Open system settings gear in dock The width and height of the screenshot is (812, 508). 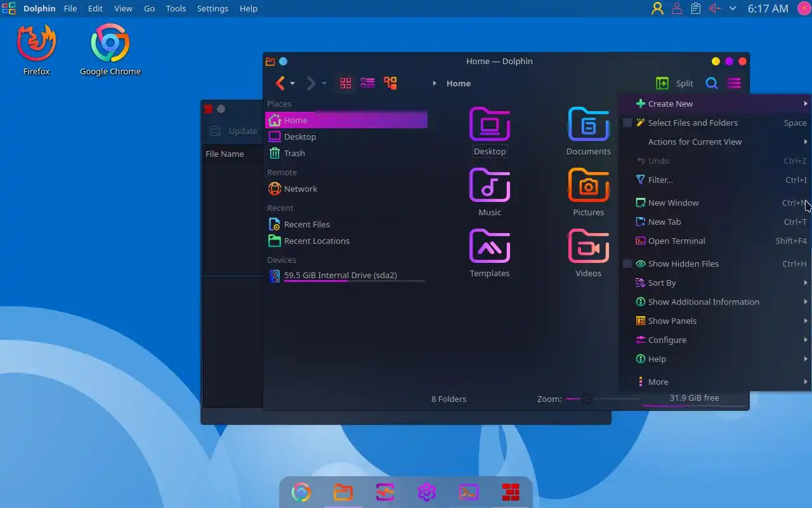point(427,492)
